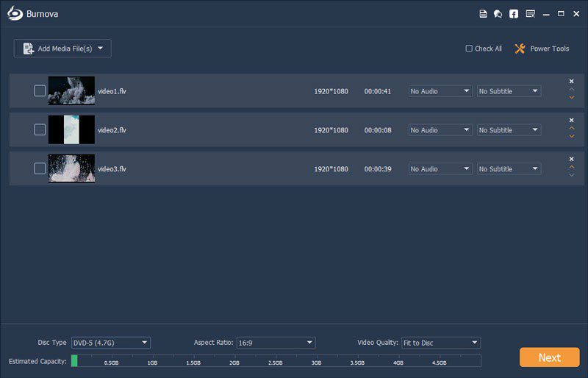This screenshot has width=588, height=378.
Task: Open the Facebook page icon
Action: click(514, 14)
